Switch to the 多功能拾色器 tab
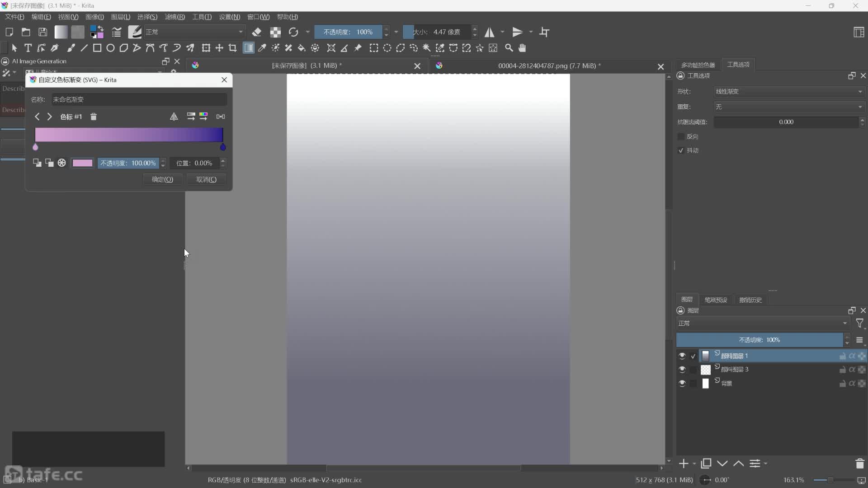 pyautogui.click(x=698, y=65)
